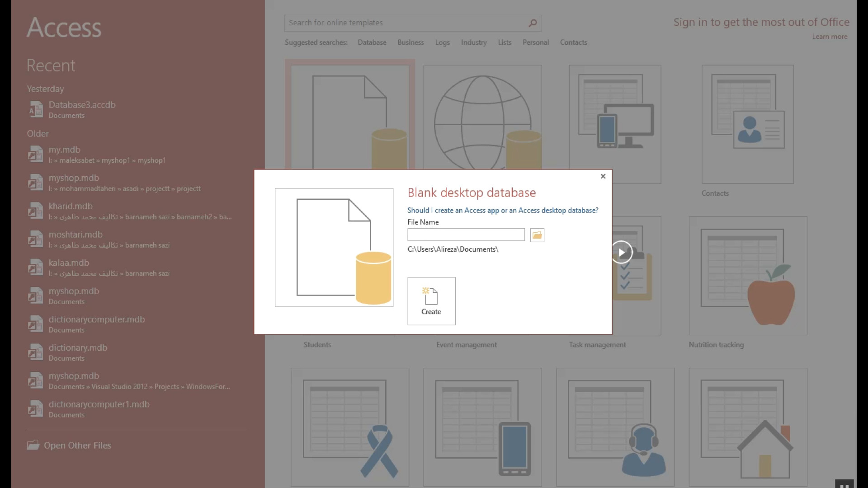Select the house icon template thumbnail
The height and width of the screenshot is (488, 868).
coord(748,427)
